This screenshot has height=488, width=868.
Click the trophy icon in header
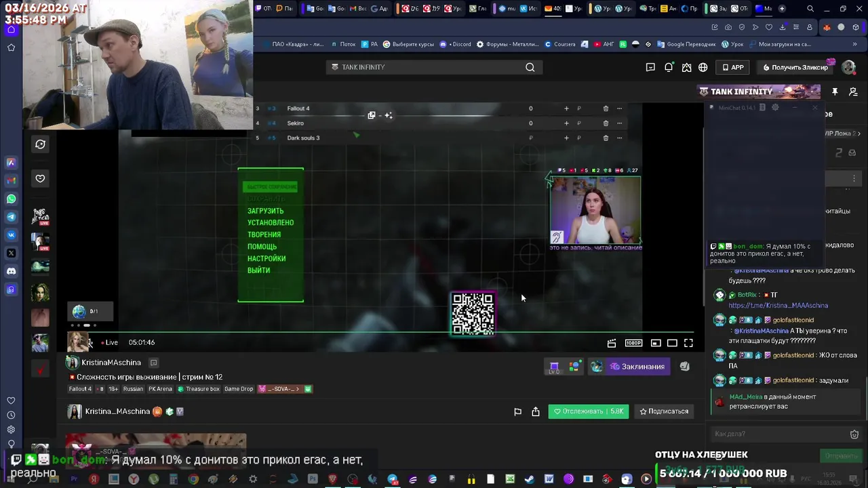(686, 67)
